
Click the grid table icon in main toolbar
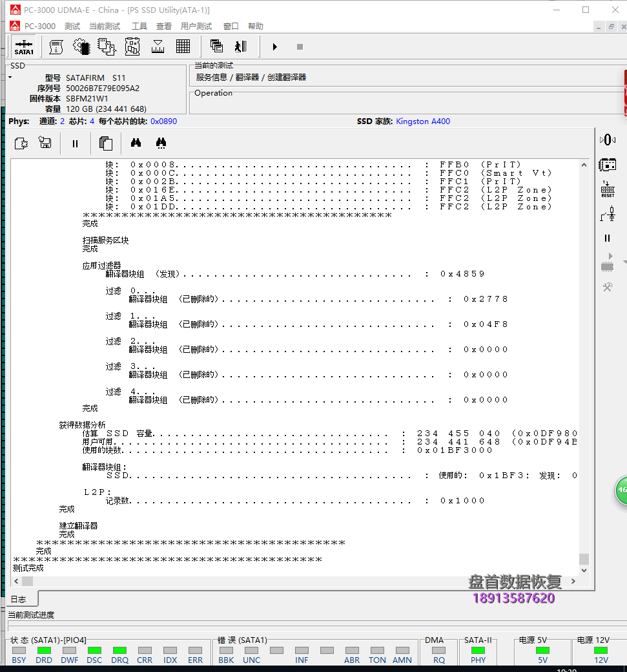[x=183, y=47]
